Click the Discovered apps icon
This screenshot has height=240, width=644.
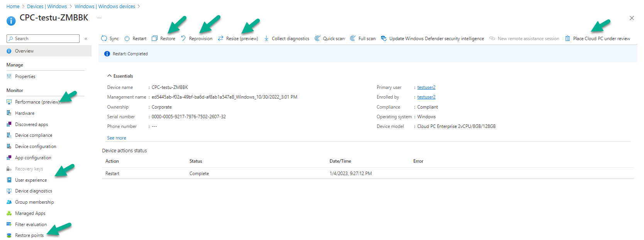(x=9, y=124)
